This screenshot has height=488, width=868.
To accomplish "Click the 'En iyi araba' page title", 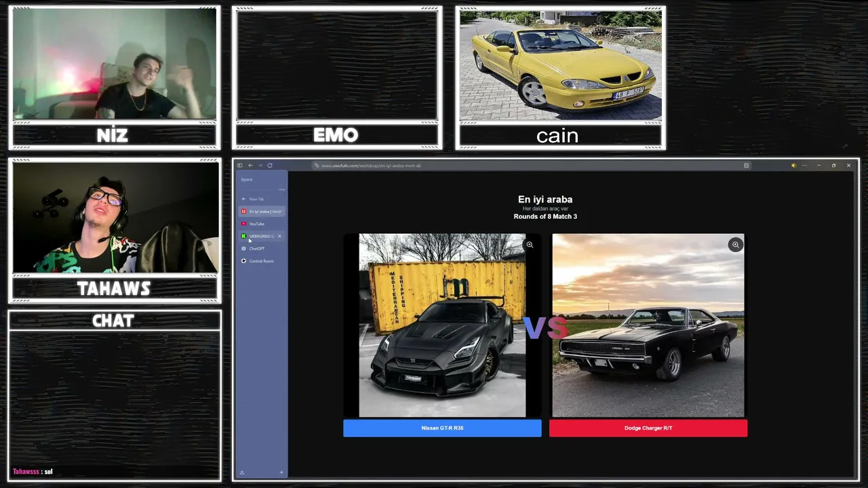I will click(545, 199).
